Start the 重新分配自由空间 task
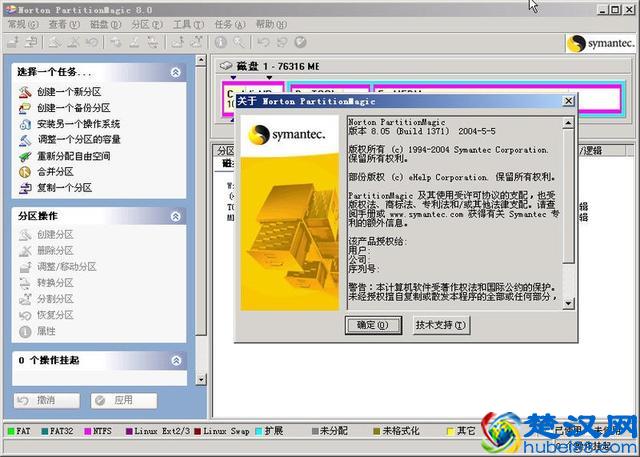Viewport: 640px width, 457px height. (26, 156)
